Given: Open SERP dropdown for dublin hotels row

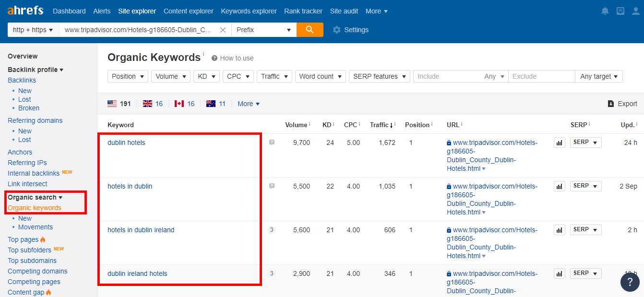Looking at the screenshot, I should click(585, 143).
